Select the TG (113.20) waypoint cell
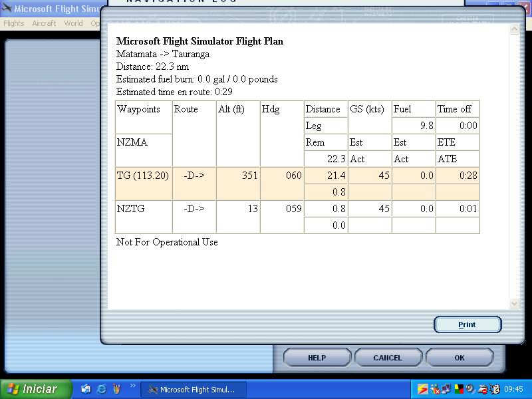Screen dimensions: 532x399 [144, 176]
